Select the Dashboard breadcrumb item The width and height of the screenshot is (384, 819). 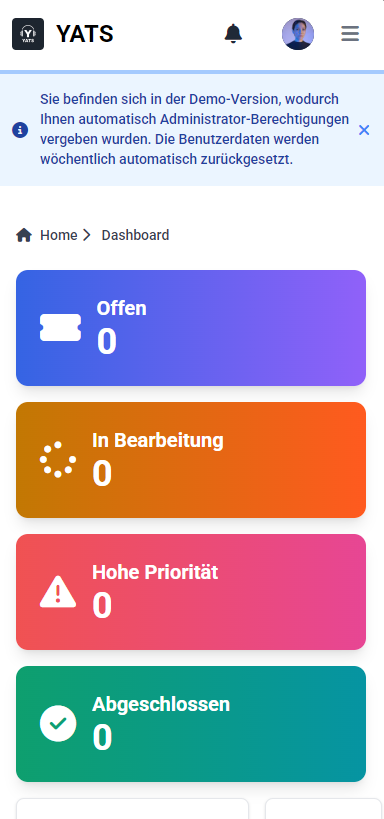(135, 236)
